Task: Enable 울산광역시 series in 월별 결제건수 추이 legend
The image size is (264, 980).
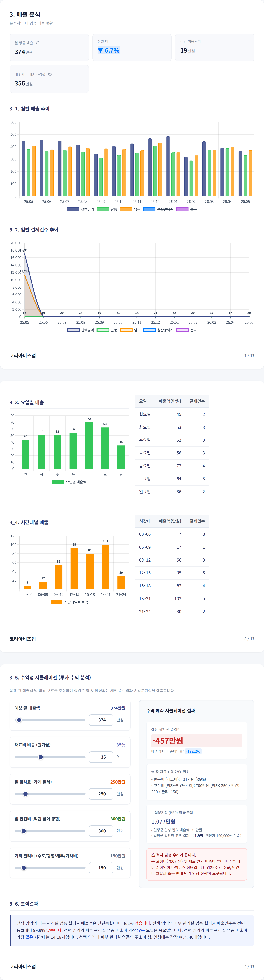Action: pyautogui.click(x=158, y=330)
